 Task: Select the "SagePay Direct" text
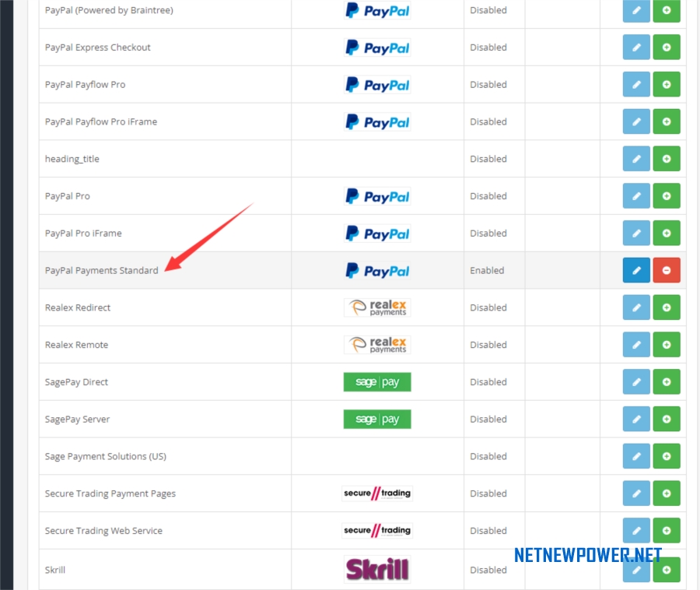coord(76,382)
